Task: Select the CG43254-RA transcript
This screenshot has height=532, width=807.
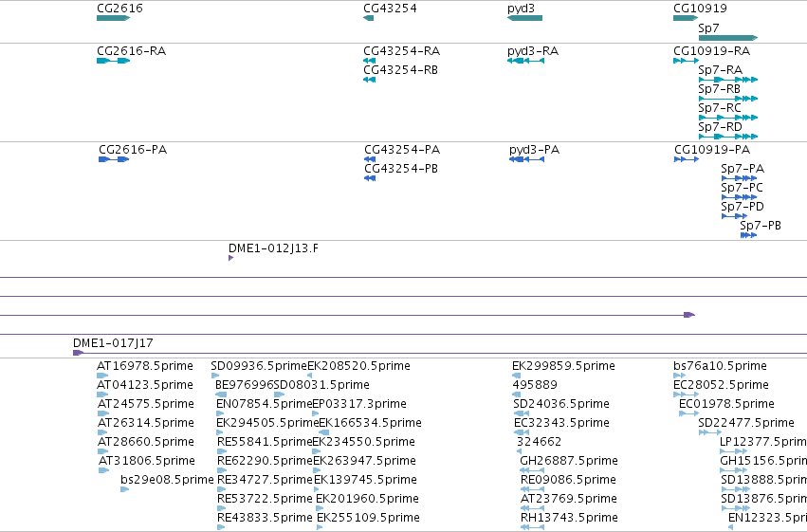Action: tap(369, 61)
